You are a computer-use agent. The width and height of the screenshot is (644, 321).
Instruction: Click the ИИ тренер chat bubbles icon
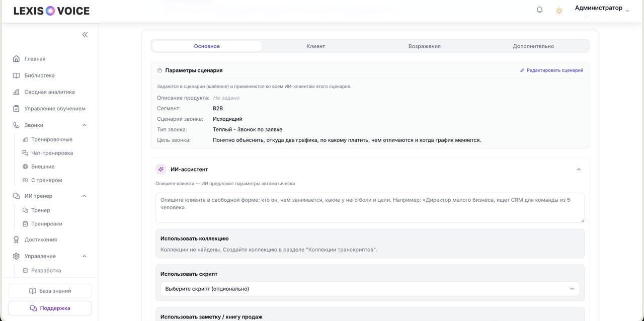tap(16, 196)
